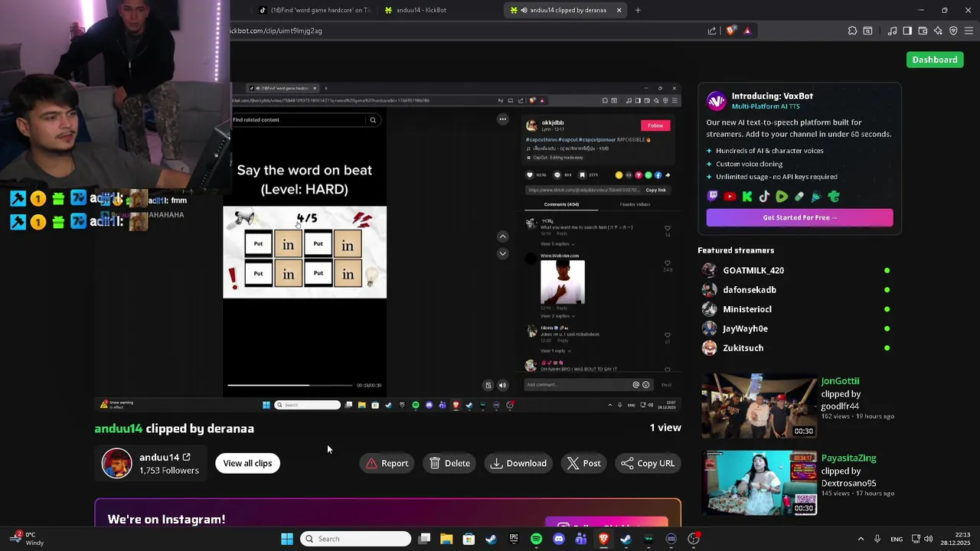Click 'Get Started For Free' VoxBot button

[799, 217]
